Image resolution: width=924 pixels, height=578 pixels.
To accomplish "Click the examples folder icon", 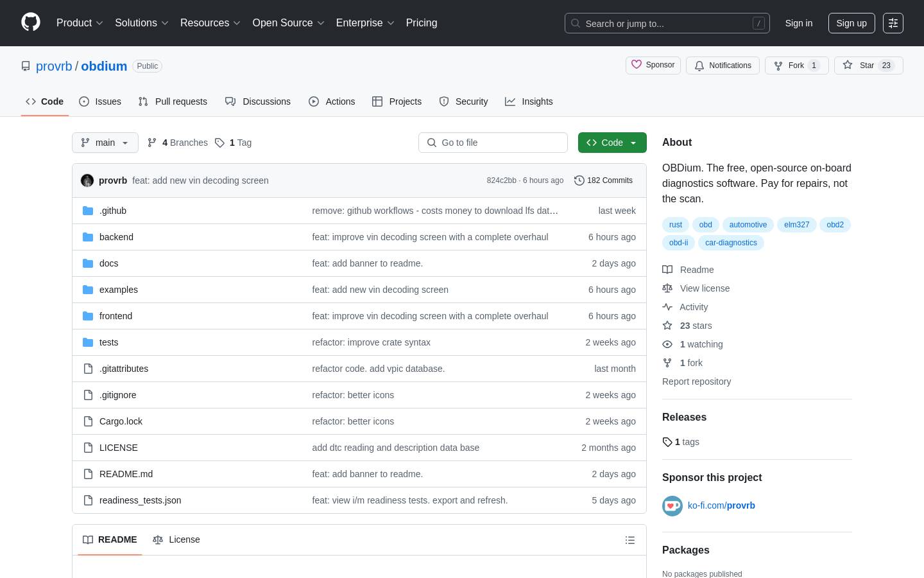I will [x=88, y=290].
